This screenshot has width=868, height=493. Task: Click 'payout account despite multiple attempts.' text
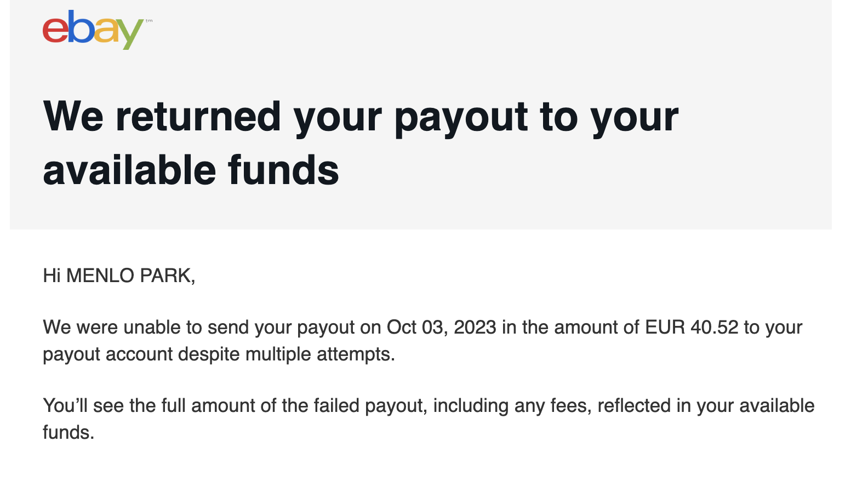[219, 354]
